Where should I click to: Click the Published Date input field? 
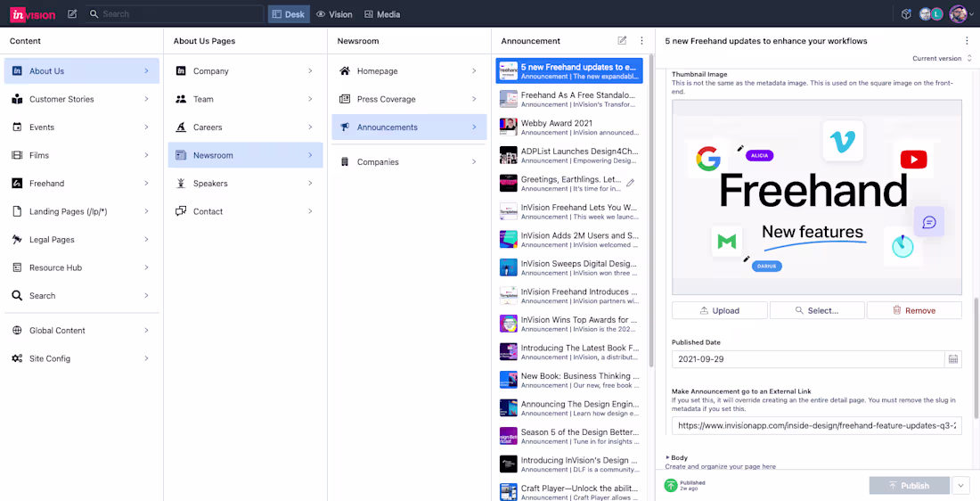click(808, 359)
